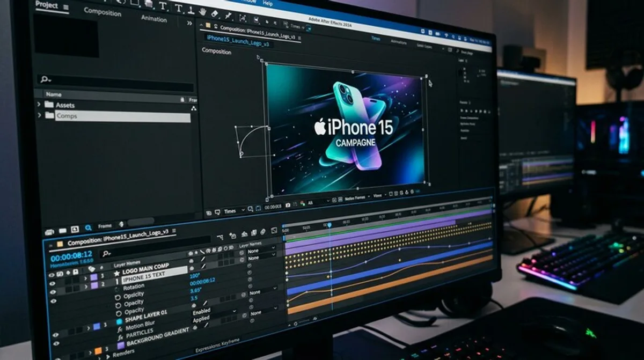Click the star icon beside LOGO MAIN COMP
The width and height of the screenshot is (644, 360).
pos(117,273)
